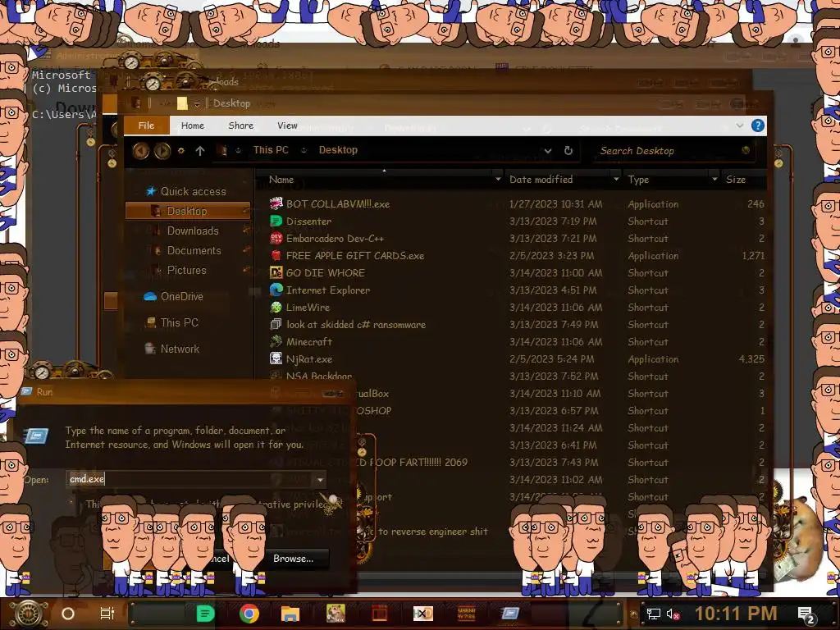Open File Explorer from the taskbar

290,614
